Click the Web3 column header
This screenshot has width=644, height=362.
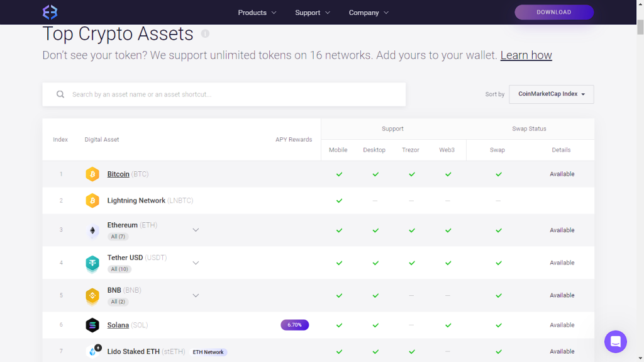tap(447, 150)
